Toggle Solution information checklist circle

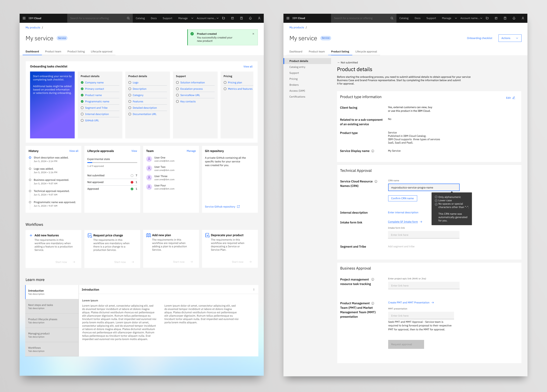[177, 82]
